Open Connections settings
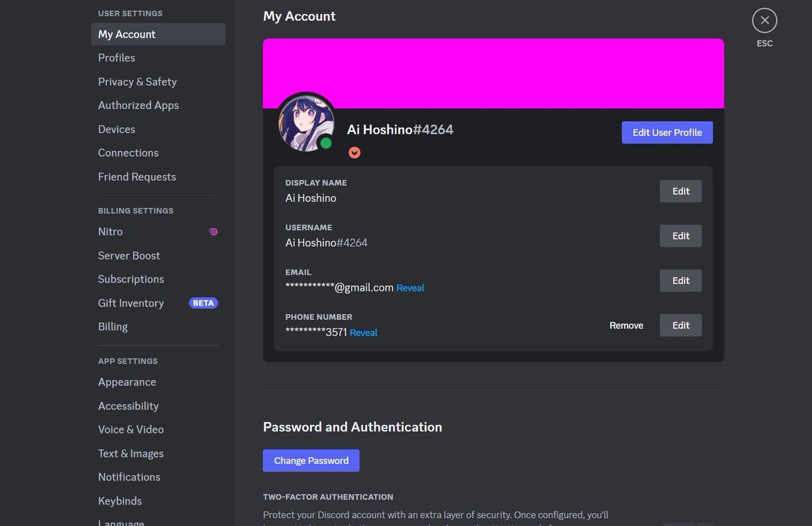The image size is (812, 526). pos(158,153)
